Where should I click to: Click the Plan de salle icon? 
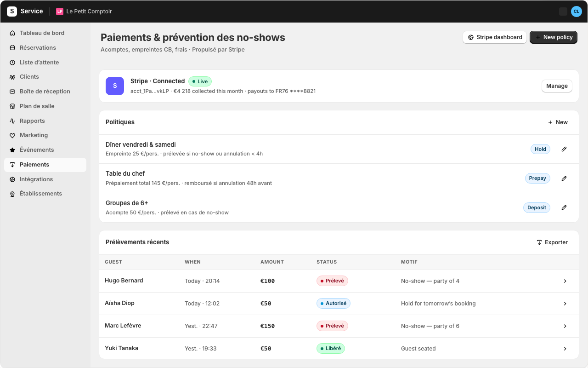[12, 106]
